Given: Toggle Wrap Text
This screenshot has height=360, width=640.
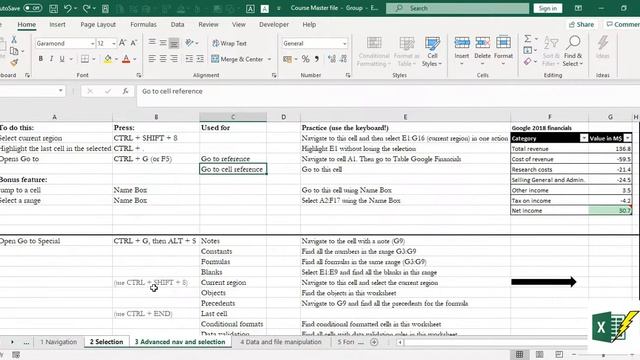Looking at the screenshot, I should 229,43.
